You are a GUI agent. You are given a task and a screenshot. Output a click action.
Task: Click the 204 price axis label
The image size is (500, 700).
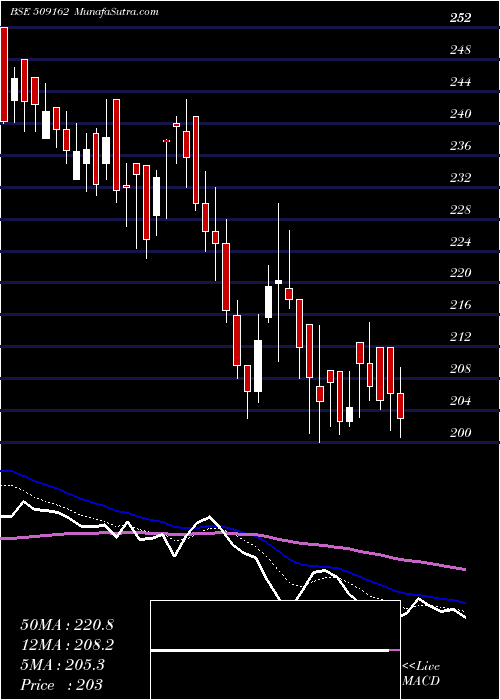[460, 401]
